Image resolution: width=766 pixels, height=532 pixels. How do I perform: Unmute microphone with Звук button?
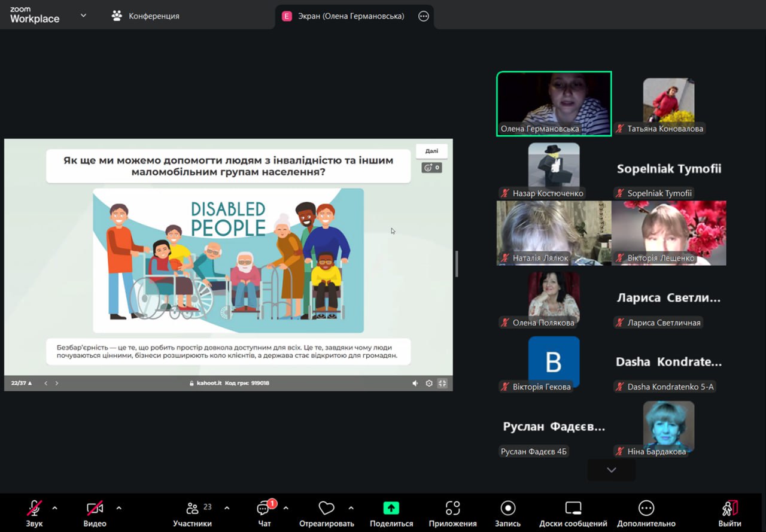click(34, 509)
